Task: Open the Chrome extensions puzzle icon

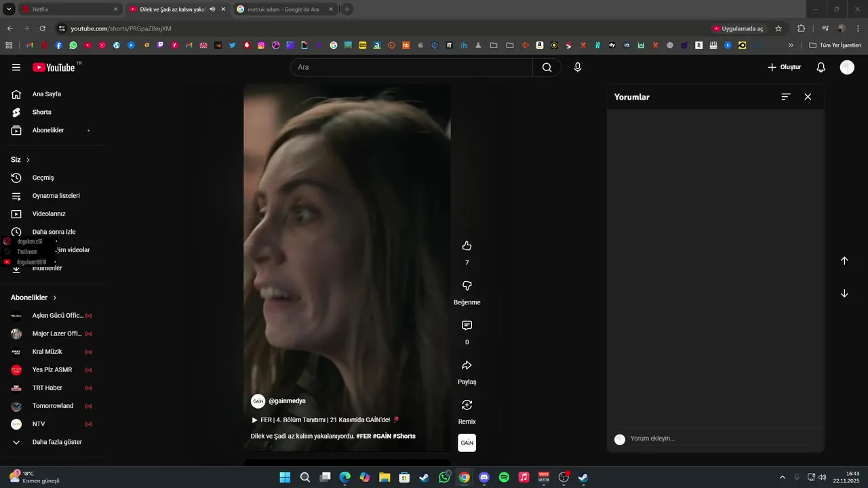Action: pos(801,28)
